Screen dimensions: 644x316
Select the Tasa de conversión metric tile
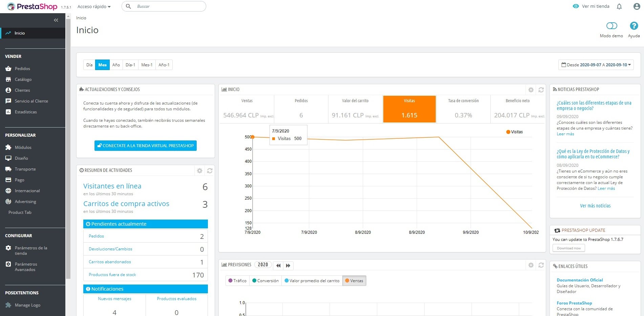tap(464, 109)
